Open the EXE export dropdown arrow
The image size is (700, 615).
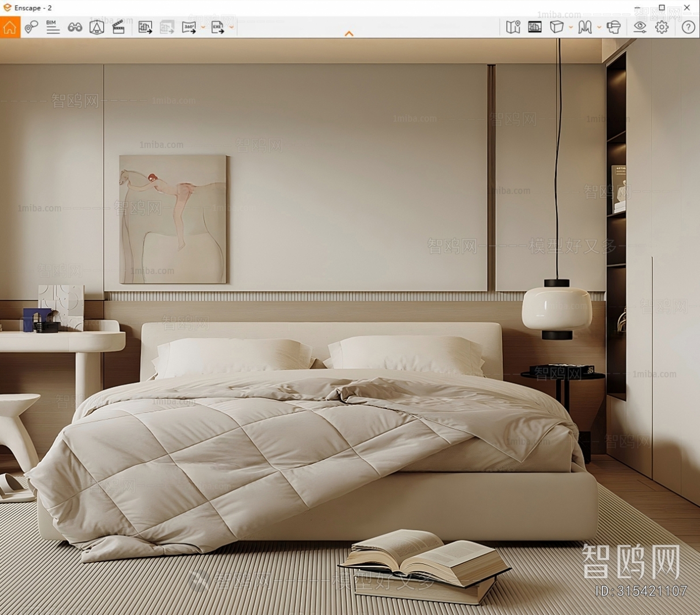click(231, 27)
